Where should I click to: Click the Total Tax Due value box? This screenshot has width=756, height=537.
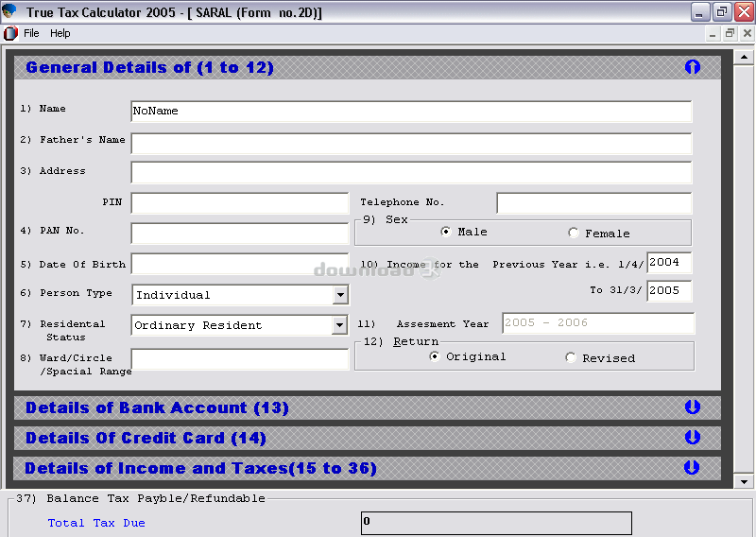click(496, 523)
